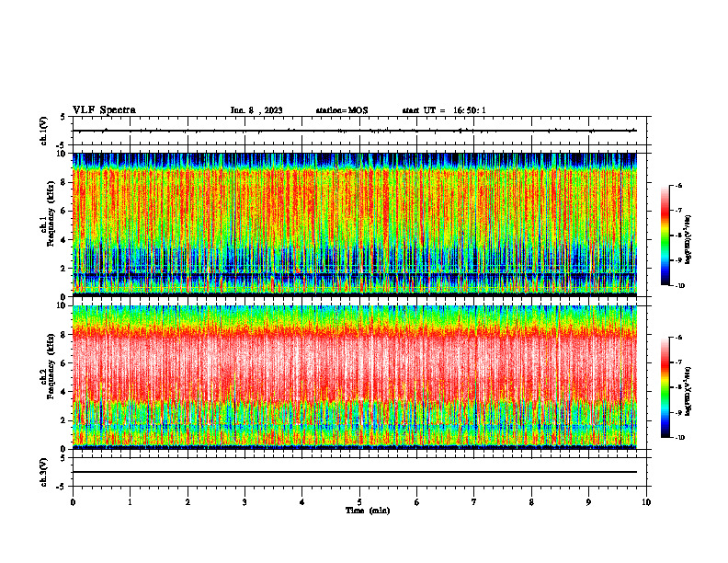
Task: Click the ch.1 color bar log(PSD) label
Action: (x=688, y=239)
